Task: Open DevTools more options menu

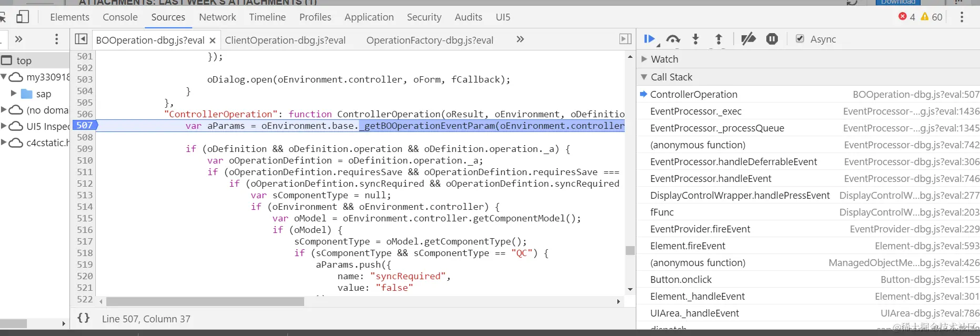Action: 962,17
